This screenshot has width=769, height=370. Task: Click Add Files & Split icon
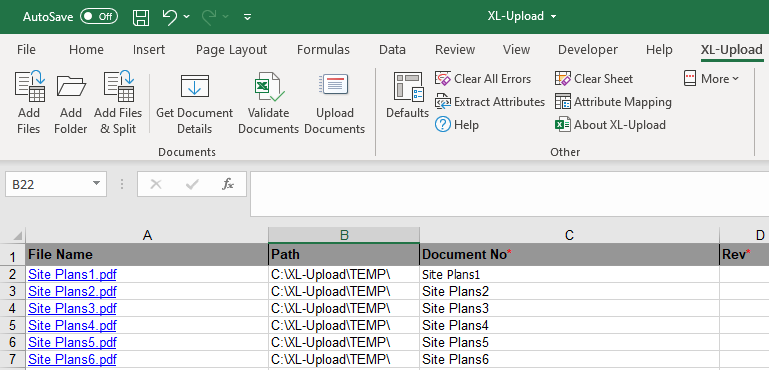coord(119,86)
